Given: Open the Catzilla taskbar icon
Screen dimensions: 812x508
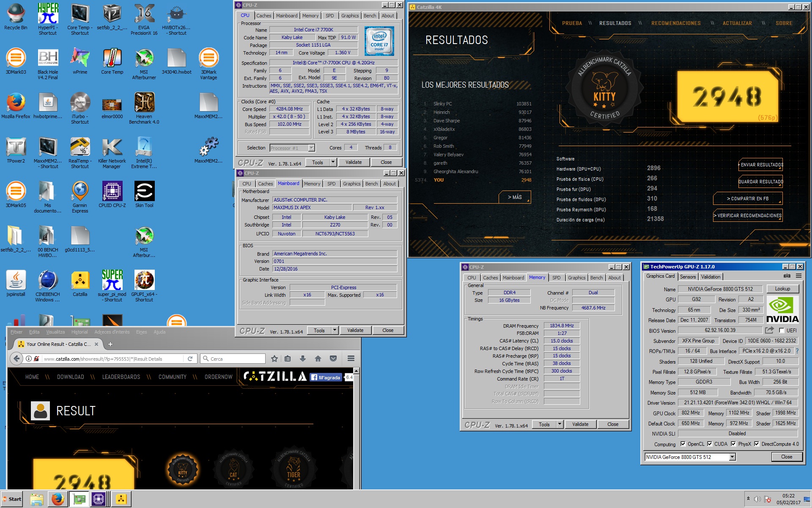Looking at the screenshot, I should pos(121,499).
